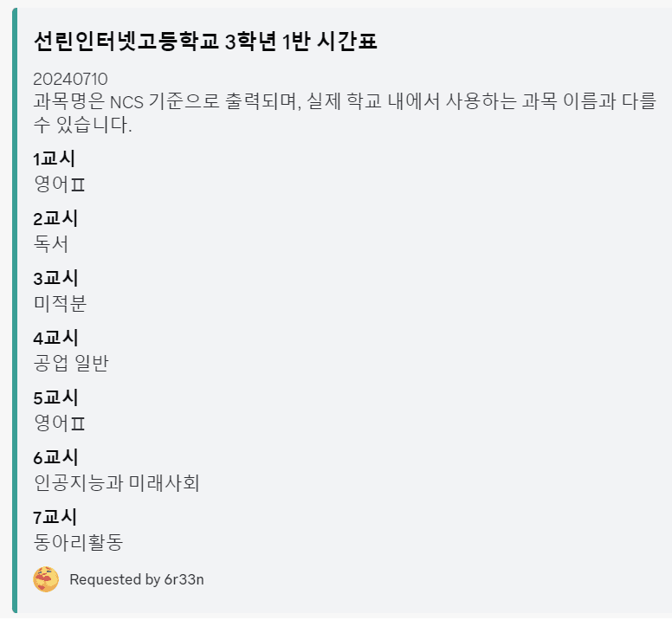This screenshot has width=672, height=620.
Task: Click the subject 공업 일반
Action: 71,364
